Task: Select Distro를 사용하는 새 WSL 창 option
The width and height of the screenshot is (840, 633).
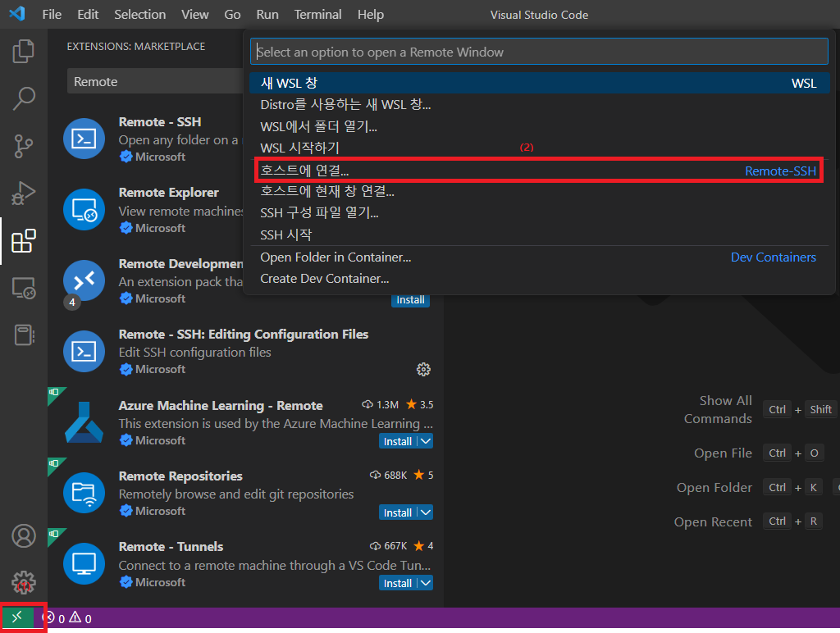Action: coord(540,104)
